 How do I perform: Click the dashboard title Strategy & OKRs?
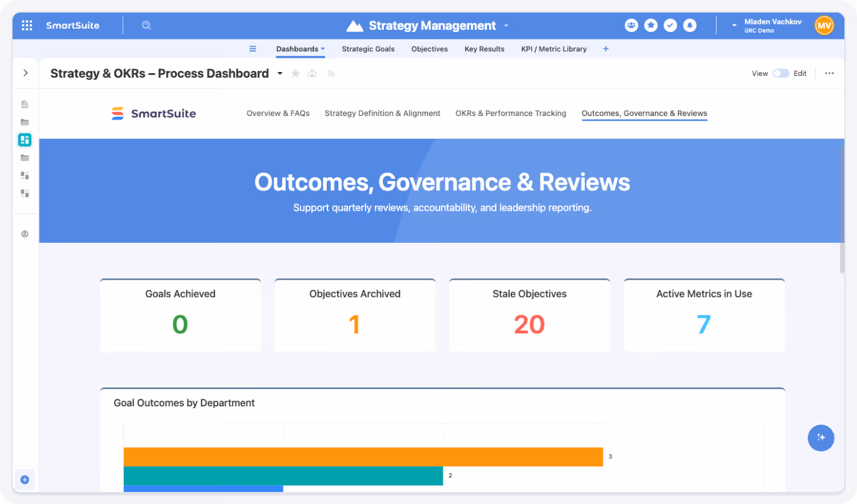point(159,73)
